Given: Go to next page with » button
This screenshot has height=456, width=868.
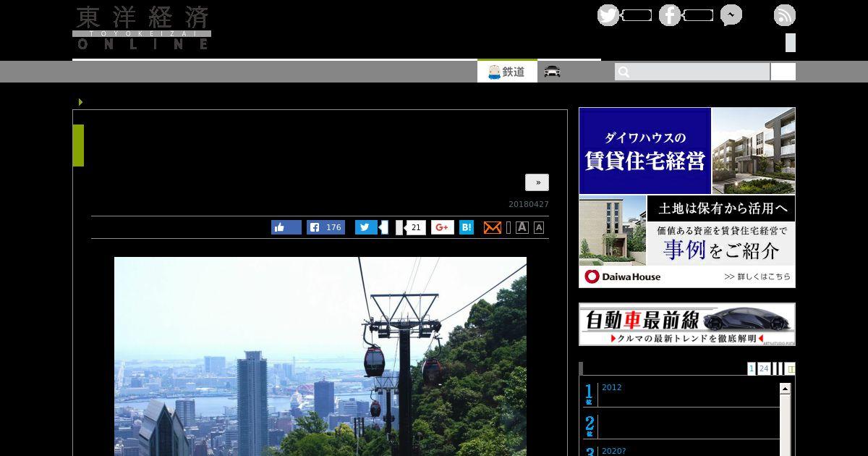Looking at the screenshot, I should click(537, 182).
